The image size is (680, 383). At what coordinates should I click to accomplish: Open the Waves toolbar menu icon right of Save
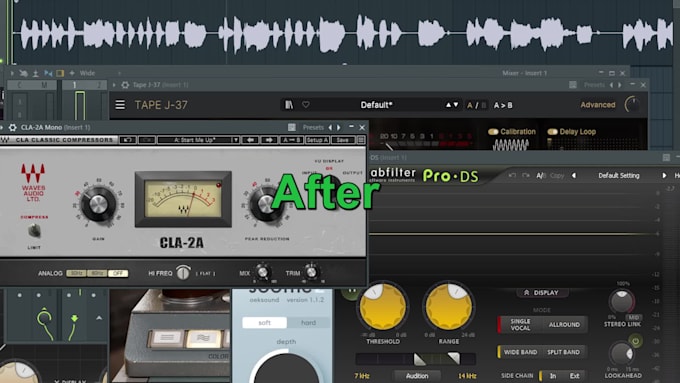coord(361,140)
